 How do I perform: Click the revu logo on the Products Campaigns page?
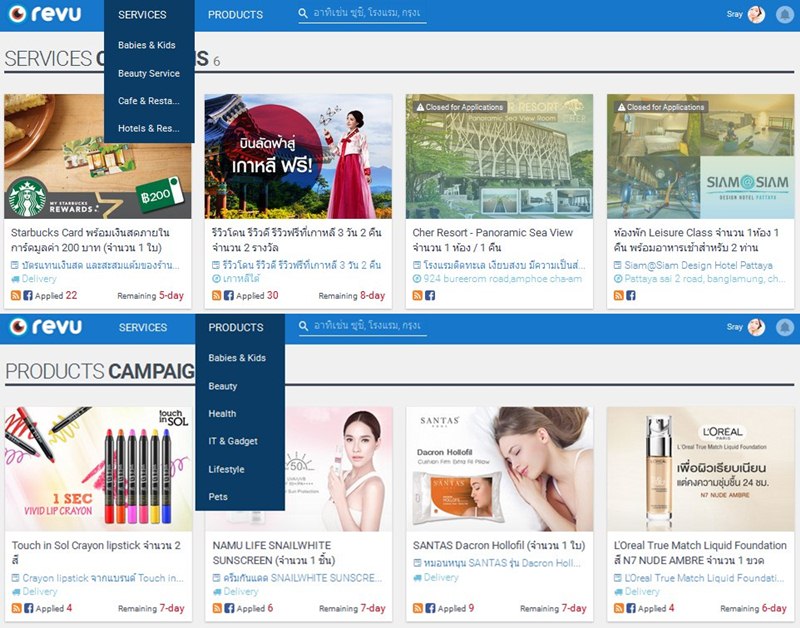pos(45,326)
